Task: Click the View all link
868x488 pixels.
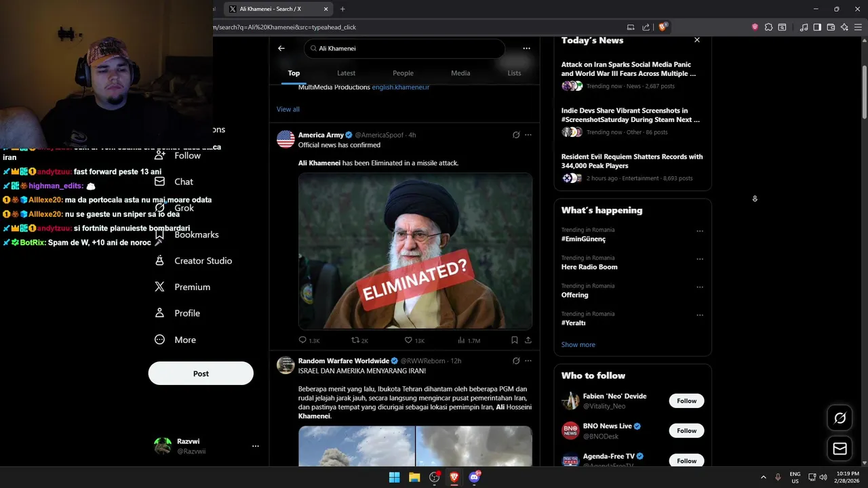Action: point(288,109)
